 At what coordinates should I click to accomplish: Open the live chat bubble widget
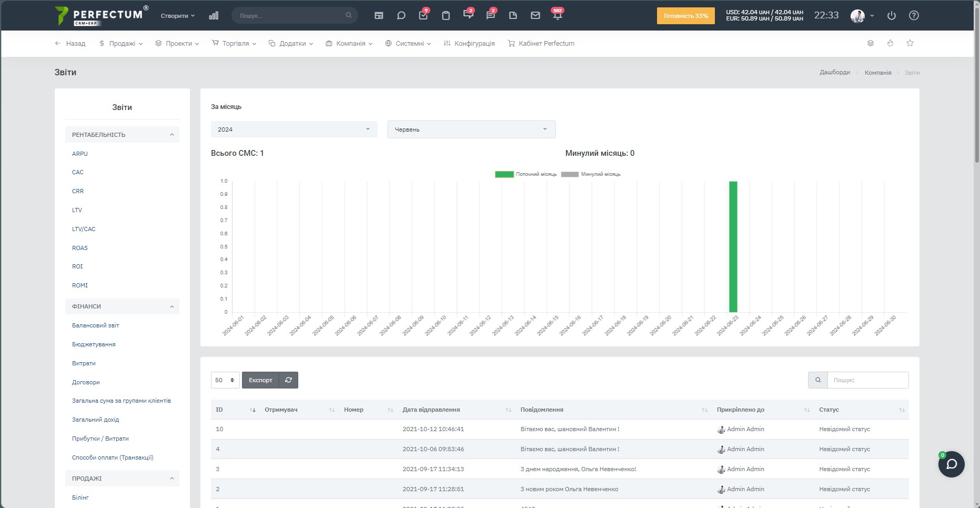pos(952,464)
